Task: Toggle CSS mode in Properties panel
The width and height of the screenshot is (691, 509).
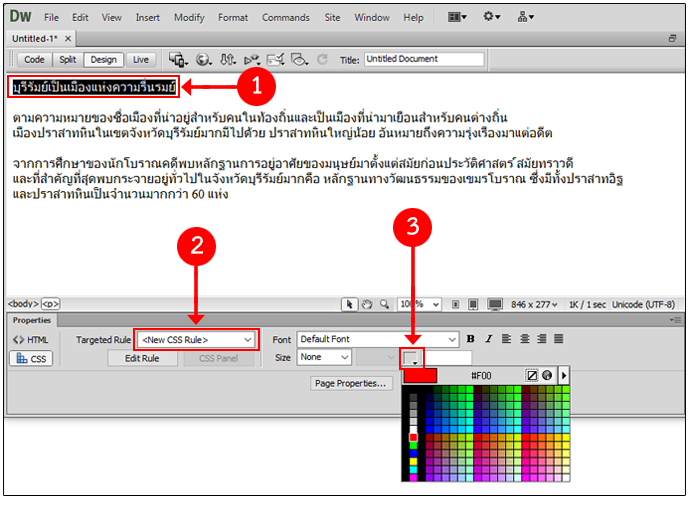Action: coord(31,359)
